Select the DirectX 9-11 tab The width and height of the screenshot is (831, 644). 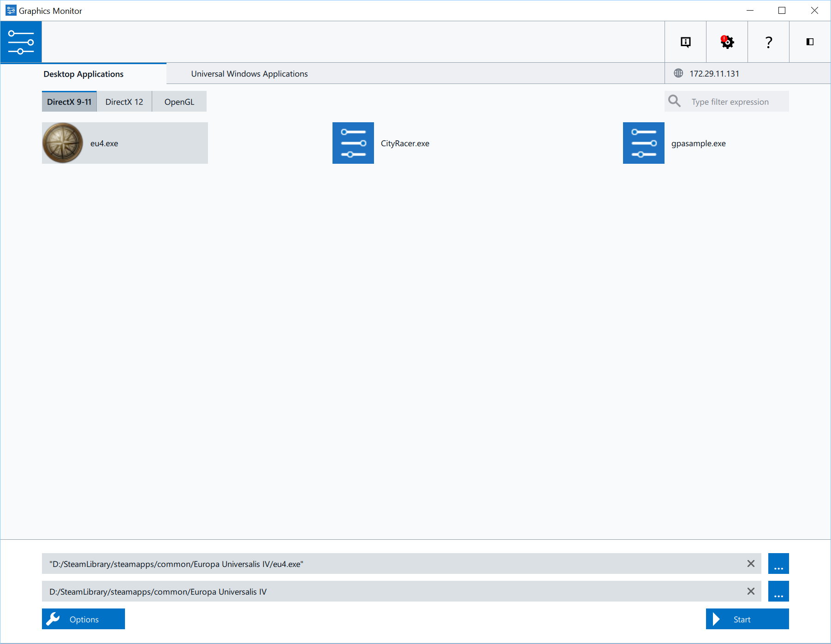tap(69, 101)
